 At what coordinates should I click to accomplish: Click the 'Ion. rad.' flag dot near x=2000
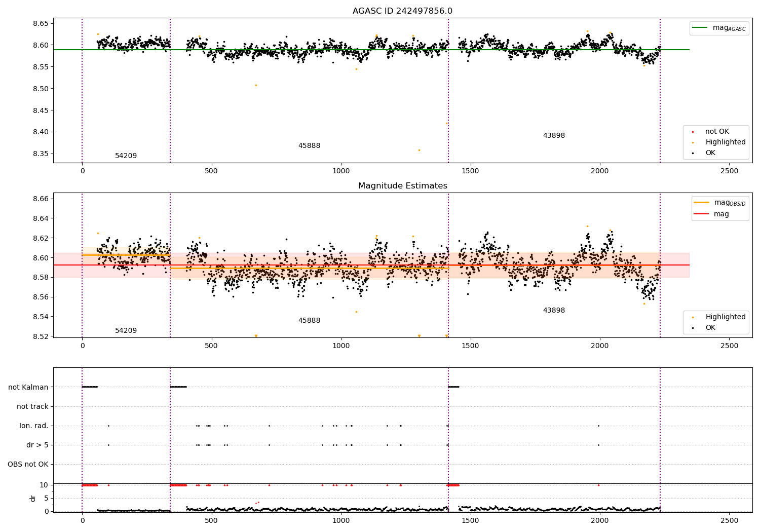click(x=598, y=426)
